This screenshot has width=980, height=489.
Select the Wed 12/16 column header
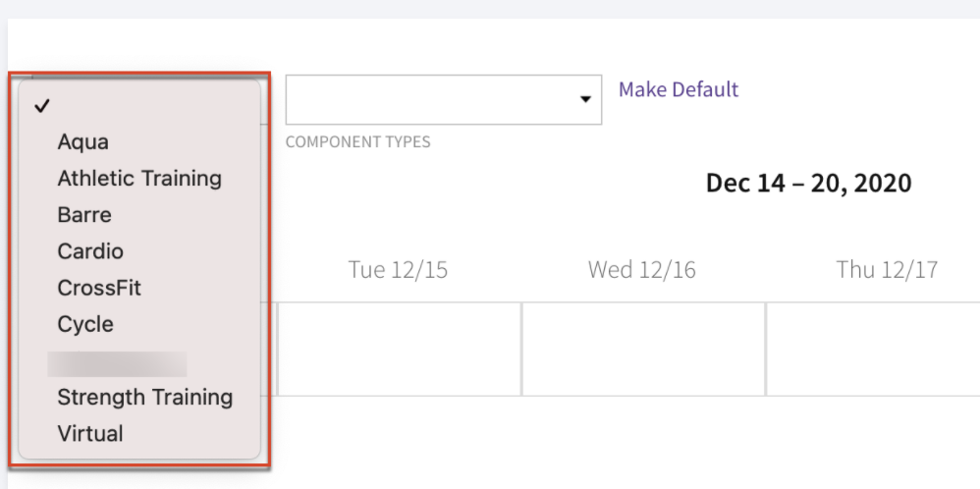click(642, 270)
